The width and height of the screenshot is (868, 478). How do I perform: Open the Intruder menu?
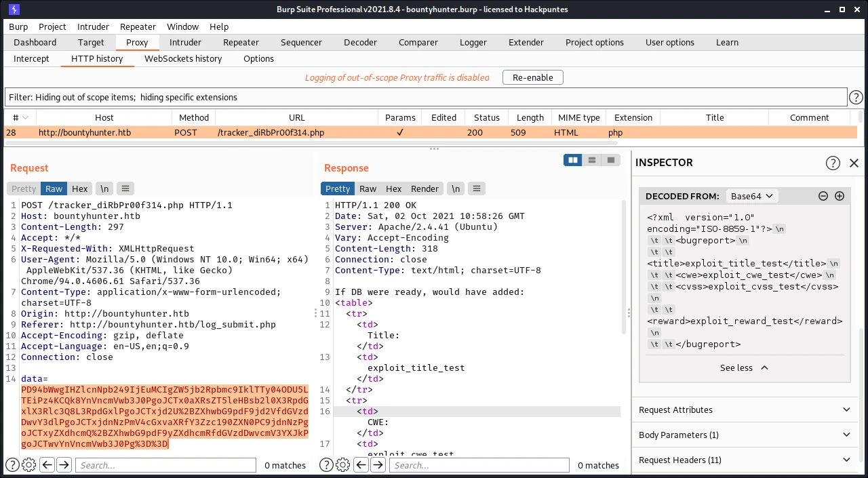(x=93, y=26)
